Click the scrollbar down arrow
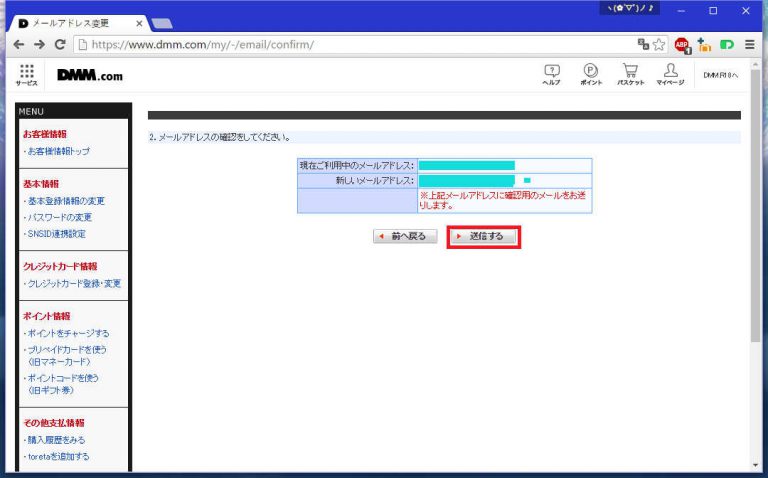The image size is (768, 478). click(755, 465)
